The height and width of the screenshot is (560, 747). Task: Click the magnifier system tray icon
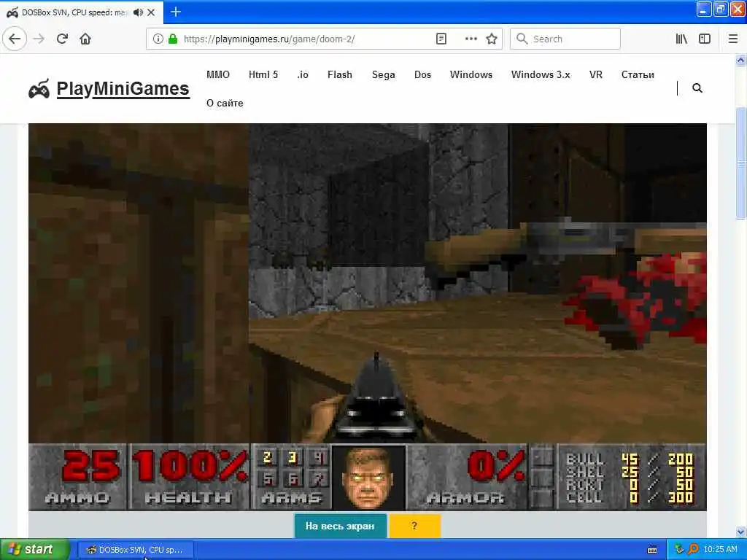pyautogui.click(x=693, y=549)
